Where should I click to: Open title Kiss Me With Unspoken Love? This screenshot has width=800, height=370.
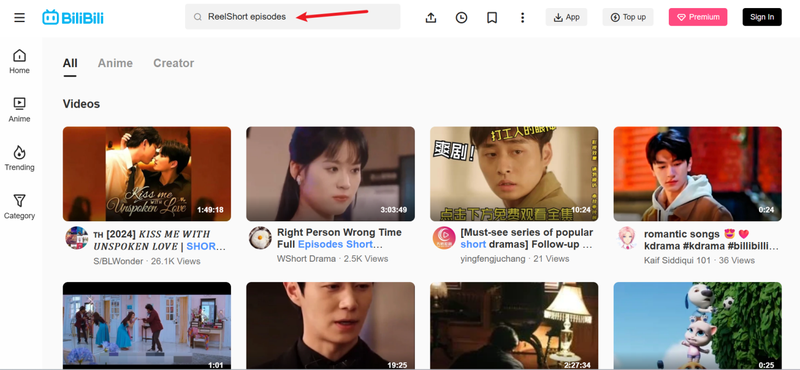[159, 240]
